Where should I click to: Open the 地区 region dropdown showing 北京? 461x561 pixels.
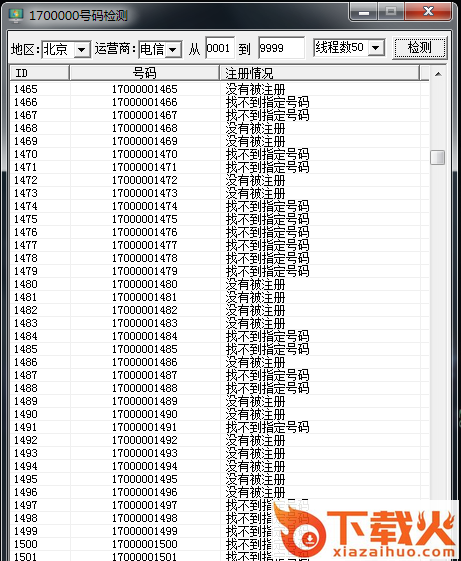pyautogui.click(x=67, y=49)
